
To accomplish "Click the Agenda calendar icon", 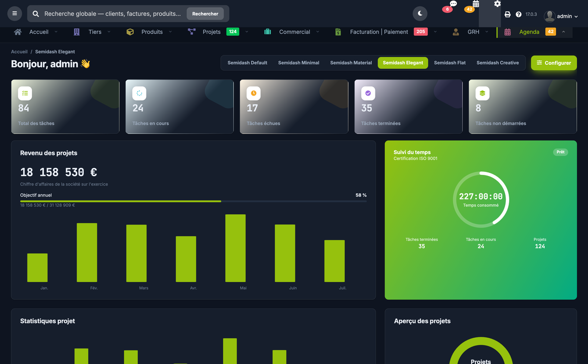I will pyautogui.click(x=508, y=32).
